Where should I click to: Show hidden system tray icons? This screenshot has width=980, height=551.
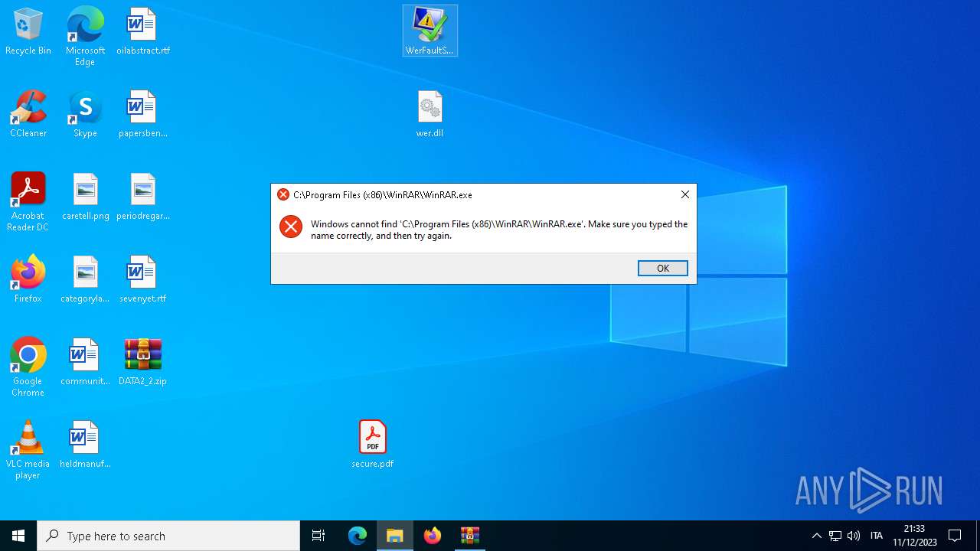coord(817,536)
